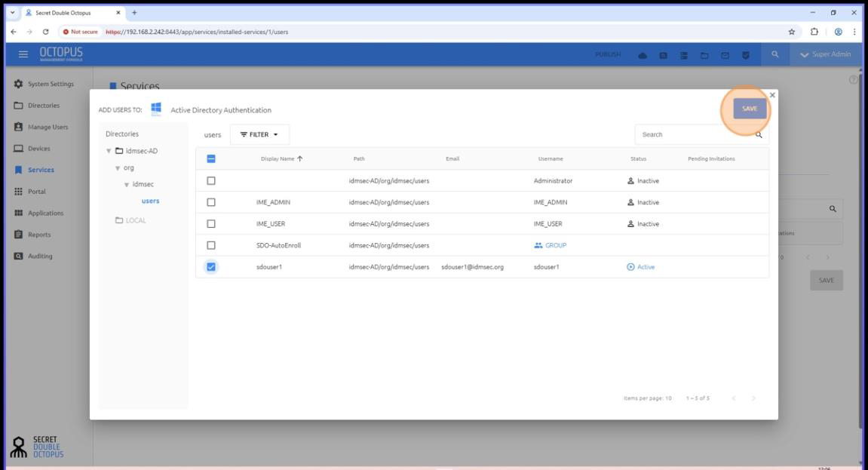Go to next page of results

coord(753,398)
